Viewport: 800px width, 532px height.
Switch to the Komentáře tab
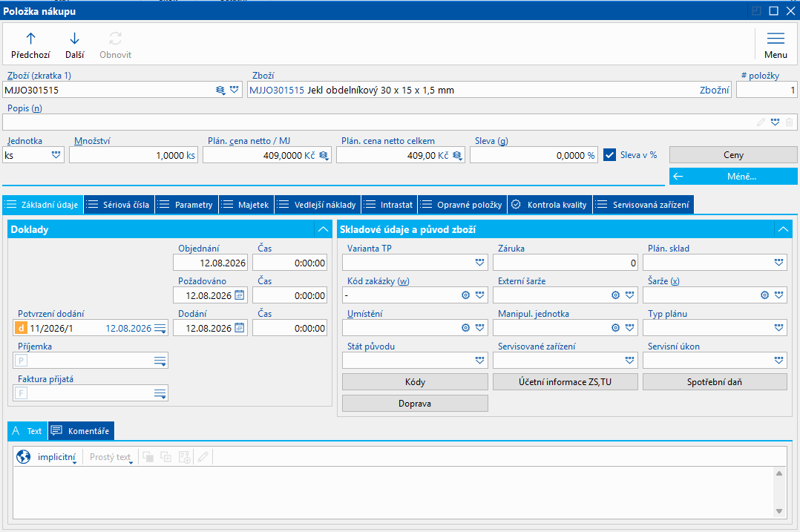81,431
